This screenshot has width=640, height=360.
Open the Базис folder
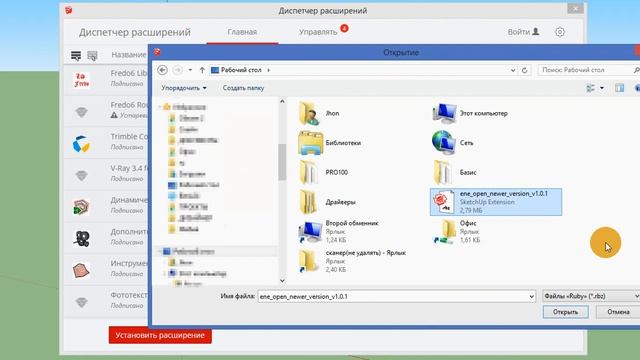click(454, 172)
